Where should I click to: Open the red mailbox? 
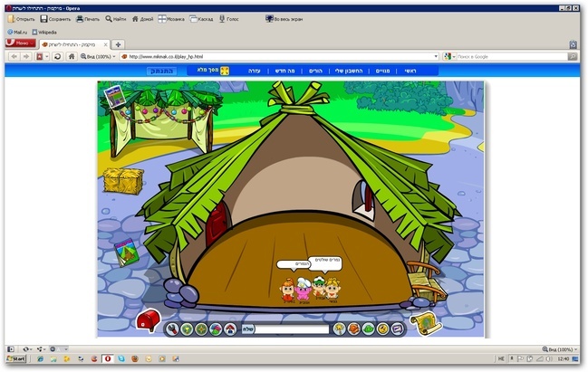coord(148,320)
